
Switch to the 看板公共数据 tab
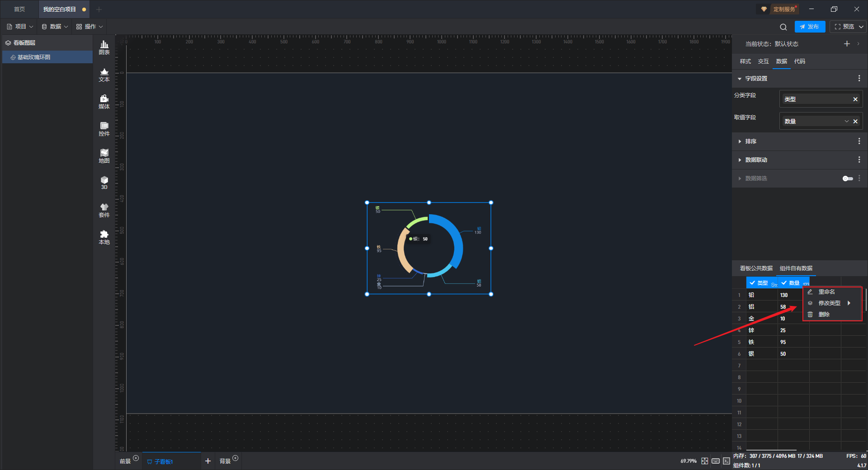756,268
